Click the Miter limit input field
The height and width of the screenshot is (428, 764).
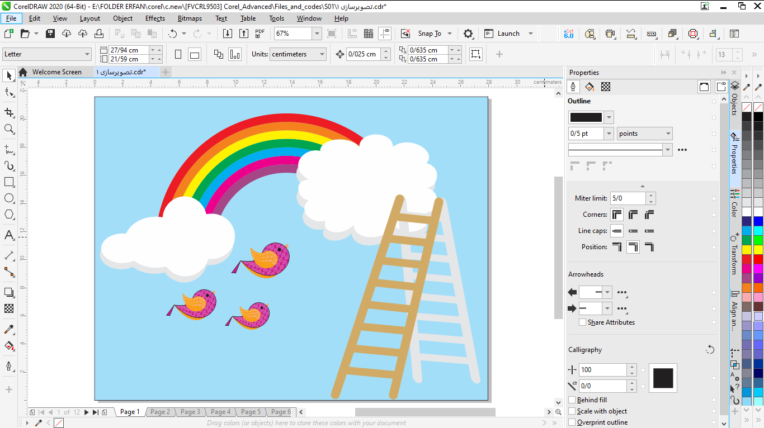click(x=628, y=198)
